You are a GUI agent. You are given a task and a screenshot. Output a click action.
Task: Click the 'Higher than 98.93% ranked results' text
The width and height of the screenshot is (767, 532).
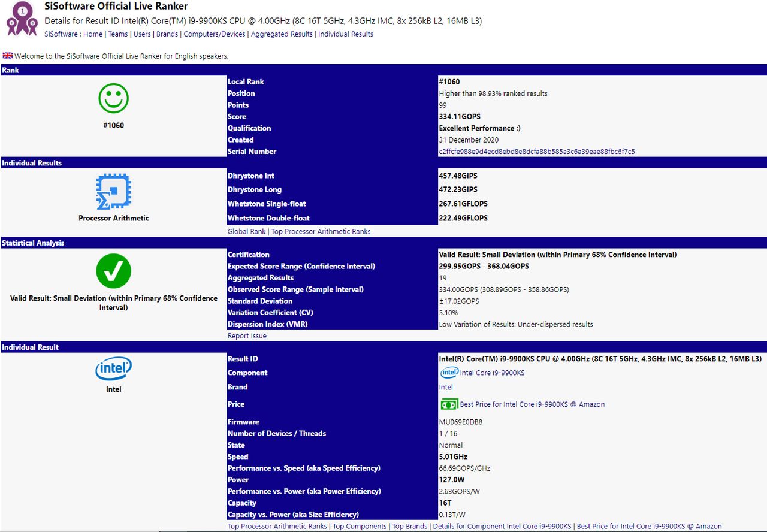(x=493, y=93)
